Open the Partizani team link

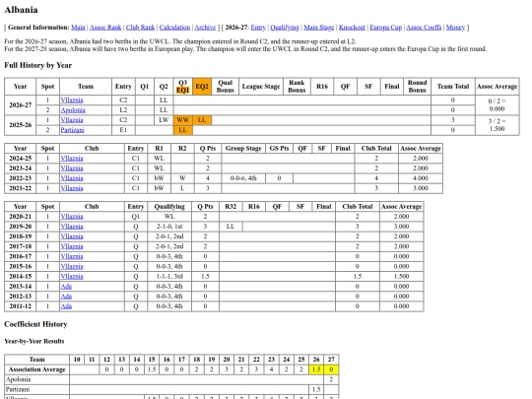(x=72, y=130)
